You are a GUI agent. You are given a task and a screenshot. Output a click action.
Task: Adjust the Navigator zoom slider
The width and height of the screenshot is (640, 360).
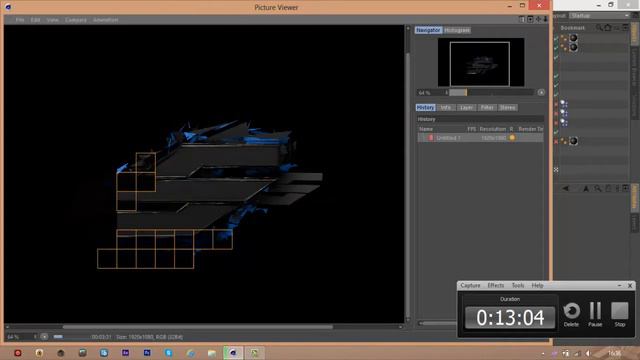pyautogui.click(x=491, y=92)
